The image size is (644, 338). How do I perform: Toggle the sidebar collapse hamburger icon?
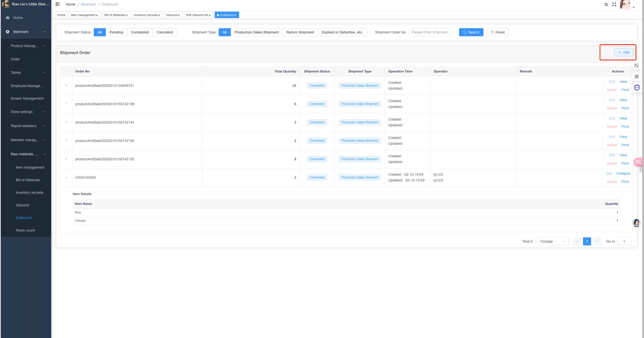(57, 4)
